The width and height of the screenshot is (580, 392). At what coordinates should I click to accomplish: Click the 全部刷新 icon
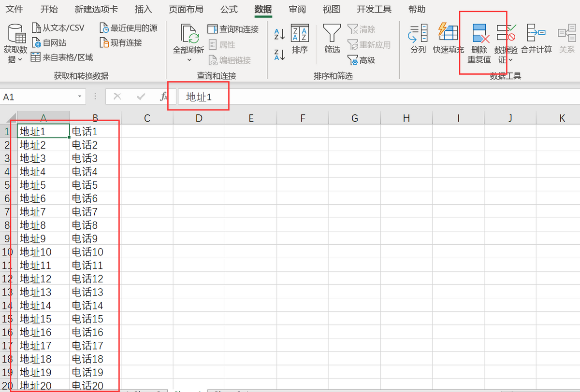[189, 33]
